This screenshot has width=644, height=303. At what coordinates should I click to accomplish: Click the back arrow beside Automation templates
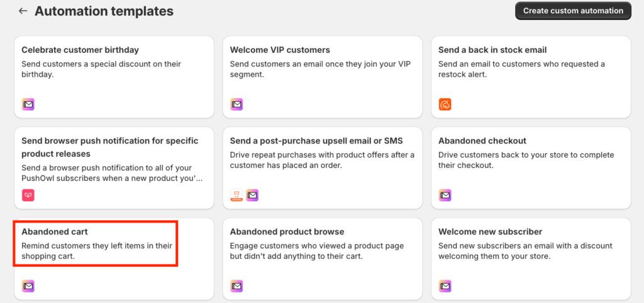point(23,11)
